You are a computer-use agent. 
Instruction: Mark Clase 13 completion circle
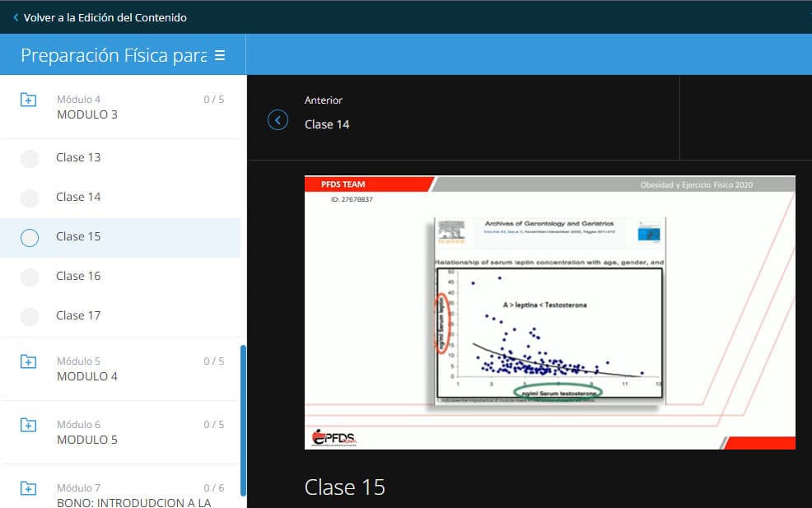[30, 159]
